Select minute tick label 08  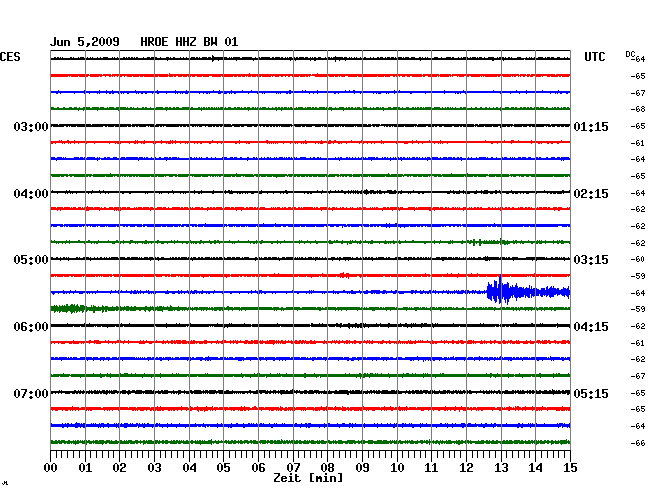pyautogui.click(x=327, y=467)
